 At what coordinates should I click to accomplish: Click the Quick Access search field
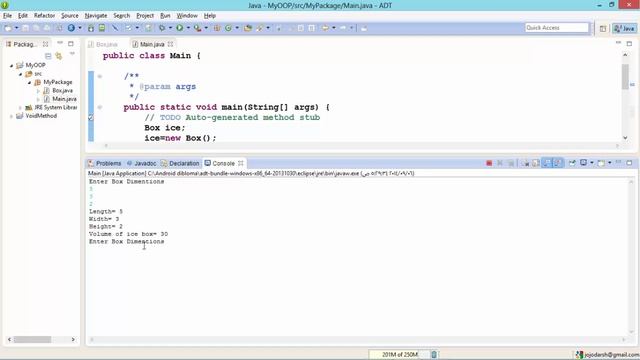coord(557,28)
